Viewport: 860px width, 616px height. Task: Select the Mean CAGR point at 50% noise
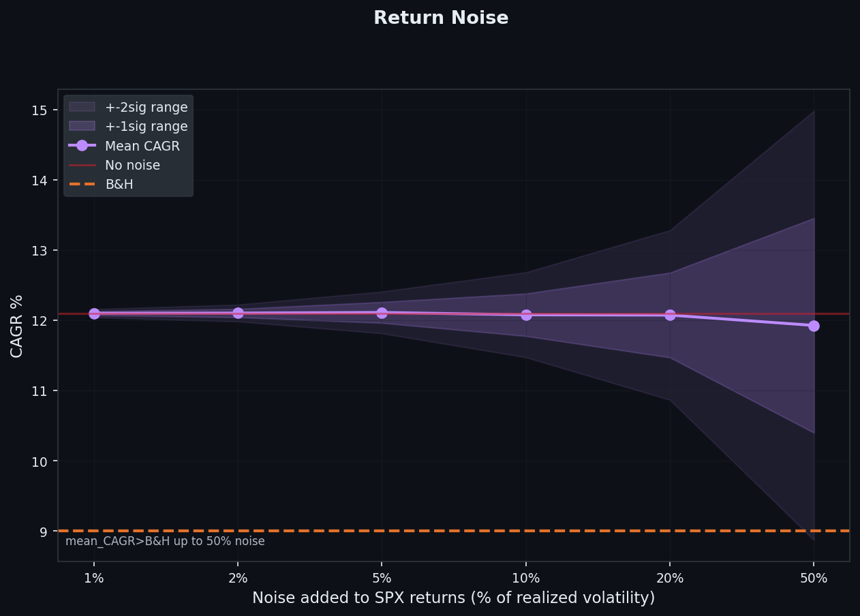pyautogui.click(x=814, y=326)
